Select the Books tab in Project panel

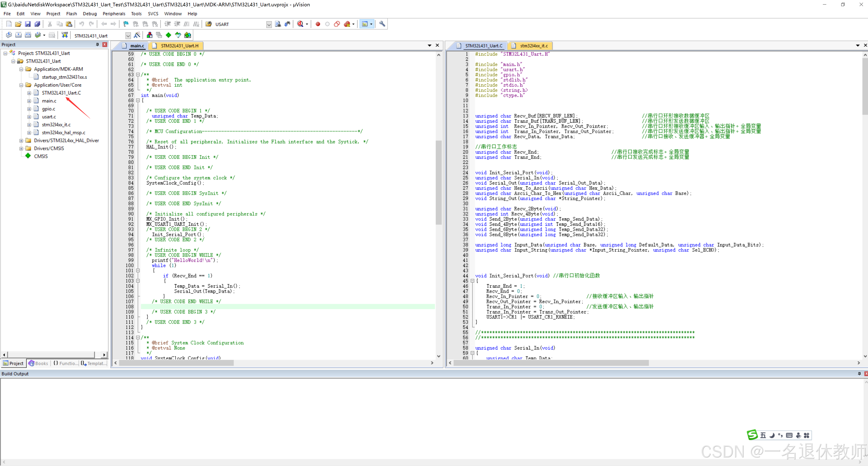pos(38,363)
